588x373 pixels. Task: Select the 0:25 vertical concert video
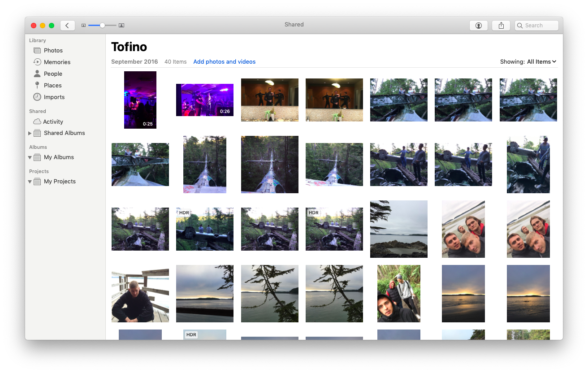coord(140,100)
